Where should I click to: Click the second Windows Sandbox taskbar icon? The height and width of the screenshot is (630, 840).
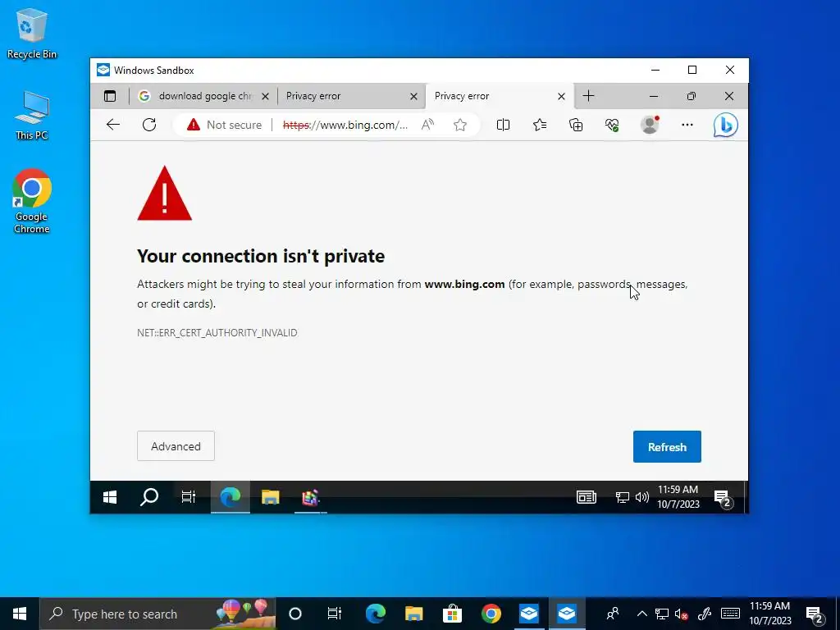(x=567, y=614)
